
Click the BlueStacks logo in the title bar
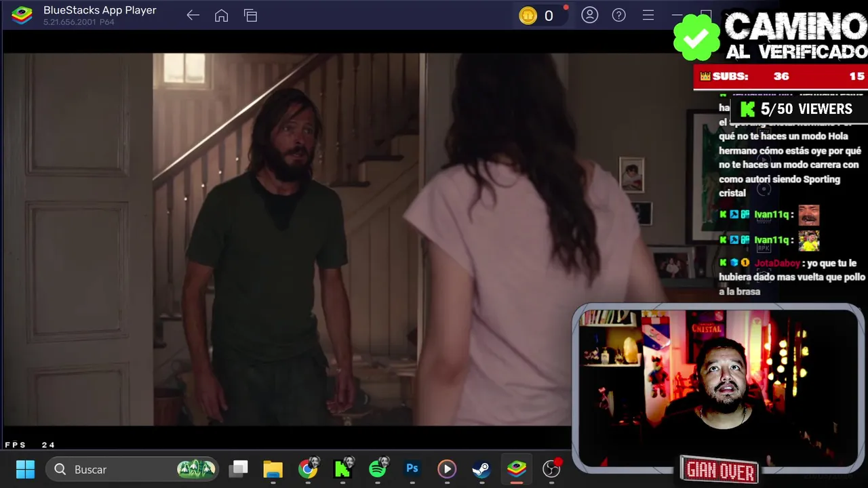click(x=22, y=15)
